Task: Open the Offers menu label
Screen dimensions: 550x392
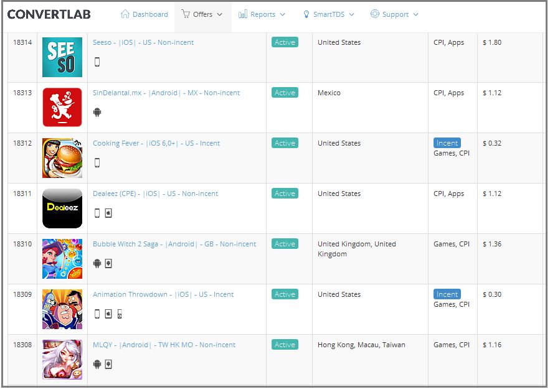Action: click(x=202, y=14)
